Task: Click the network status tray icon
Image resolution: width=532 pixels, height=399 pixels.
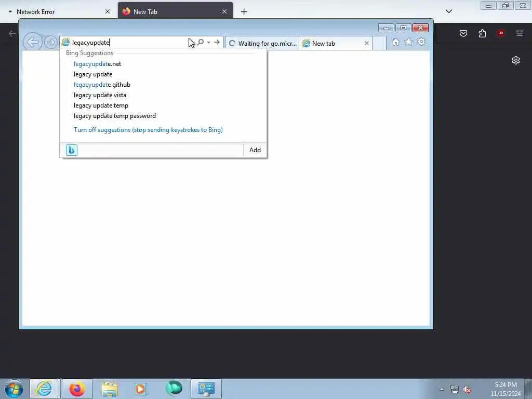Action: (454, 389)
